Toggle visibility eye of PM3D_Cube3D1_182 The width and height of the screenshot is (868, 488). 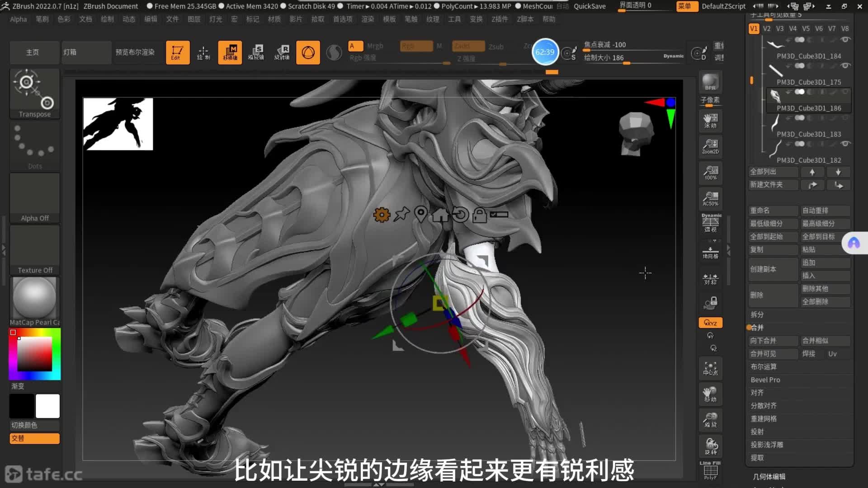pyautogui.click(x=845, y=144)
